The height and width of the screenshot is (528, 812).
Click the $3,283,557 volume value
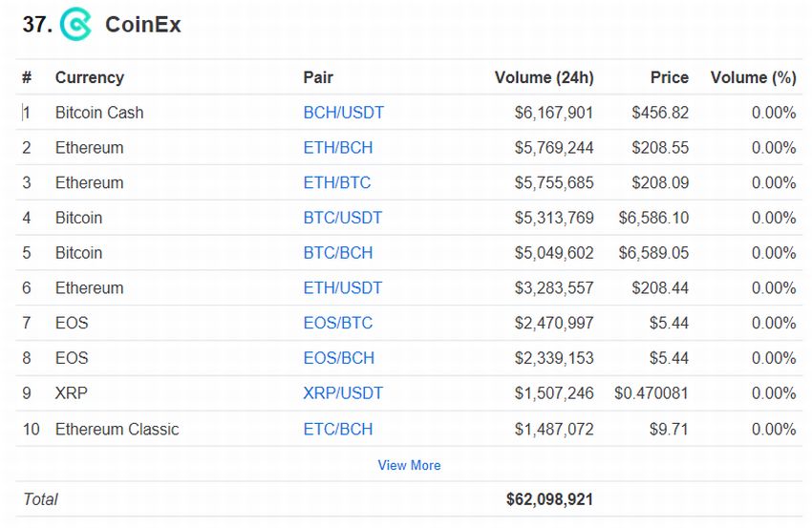tap(553, 287)
